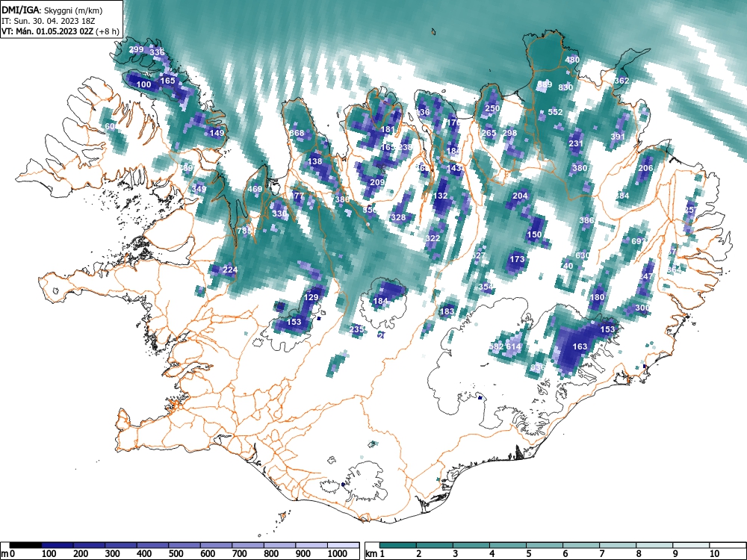Image resolution: width=747 pixels, height=560 pixels.
Task: Select the value 630 on the map
Action: (583, 255)
